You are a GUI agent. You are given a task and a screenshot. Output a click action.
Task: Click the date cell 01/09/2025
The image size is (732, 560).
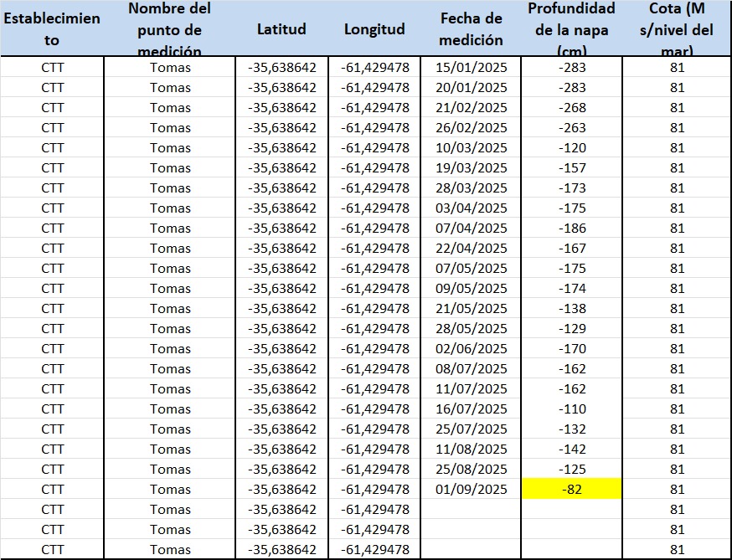[471, 489]
